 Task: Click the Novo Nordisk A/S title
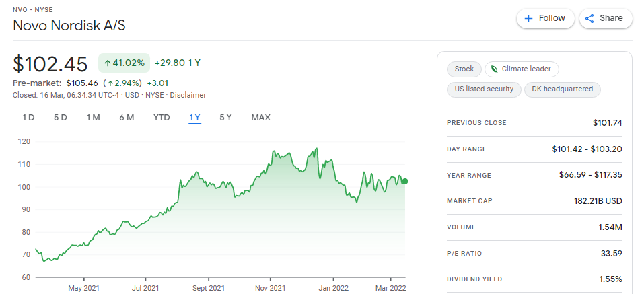(x=69, y=26)
